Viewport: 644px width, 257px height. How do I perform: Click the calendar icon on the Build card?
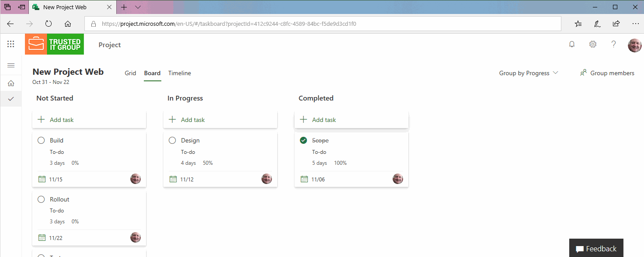(x=41, y=179)
